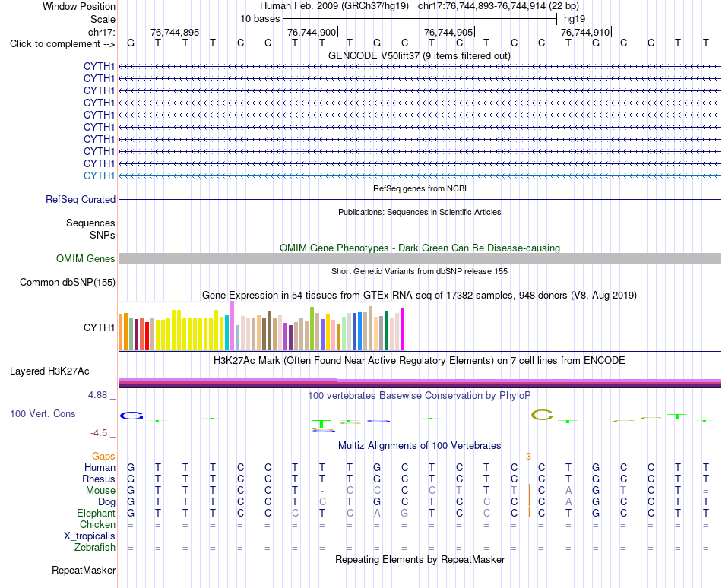
Task: Click the 'Click to complement -->' label
Action: click(x=62, y=44)
